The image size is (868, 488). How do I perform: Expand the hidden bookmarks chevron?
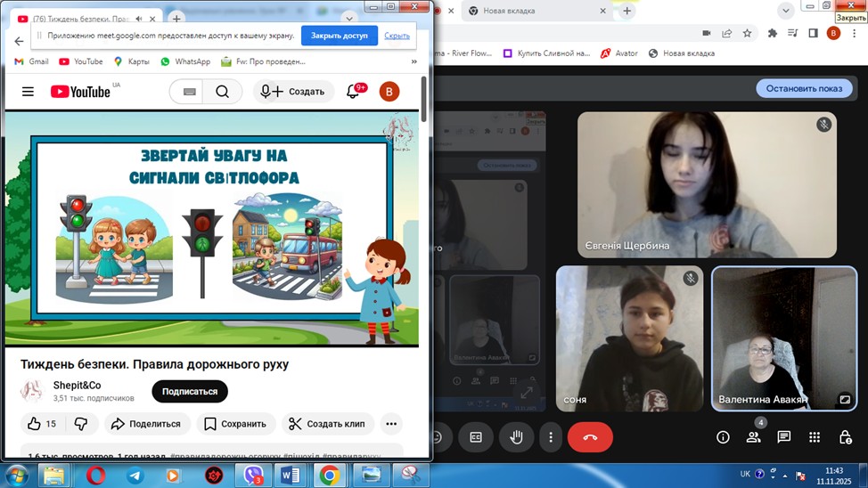pos(414,61)
